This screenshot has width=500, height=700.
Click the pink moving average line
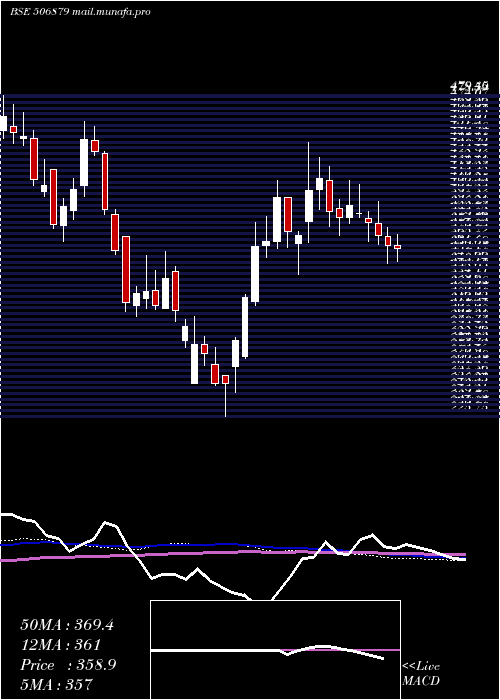pyautogui.click(x=232, y=553)
